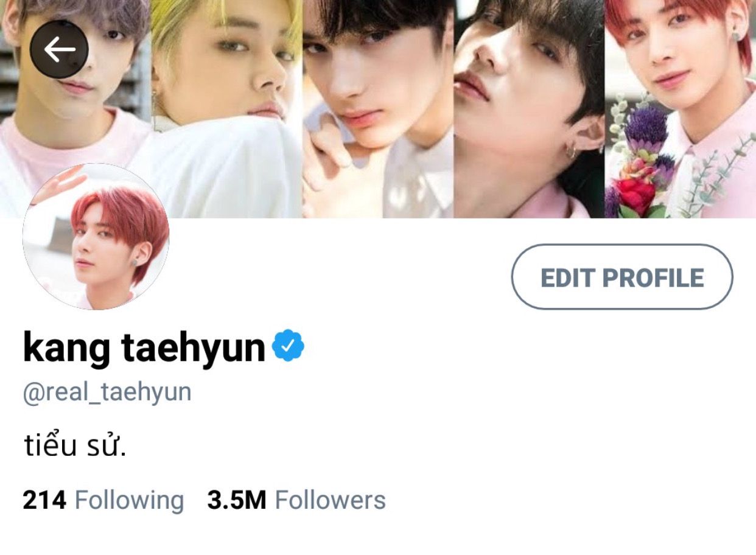View the 3.5M Followers list

[296, 500]
